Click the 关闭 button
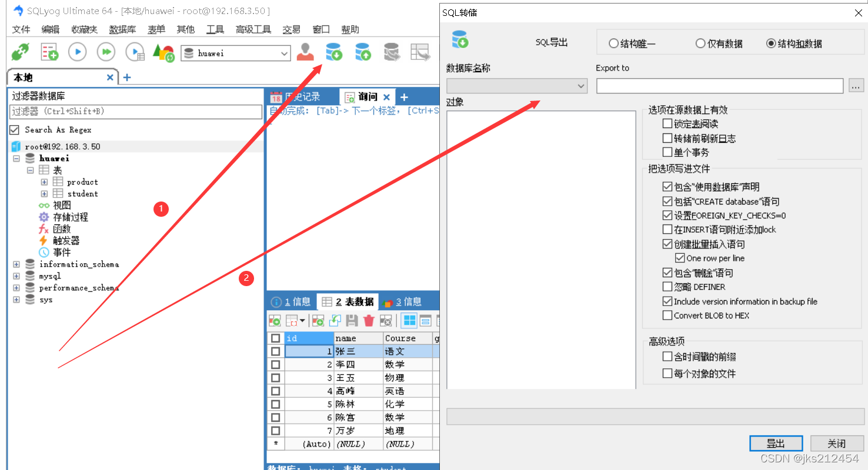 pos(837,443)
